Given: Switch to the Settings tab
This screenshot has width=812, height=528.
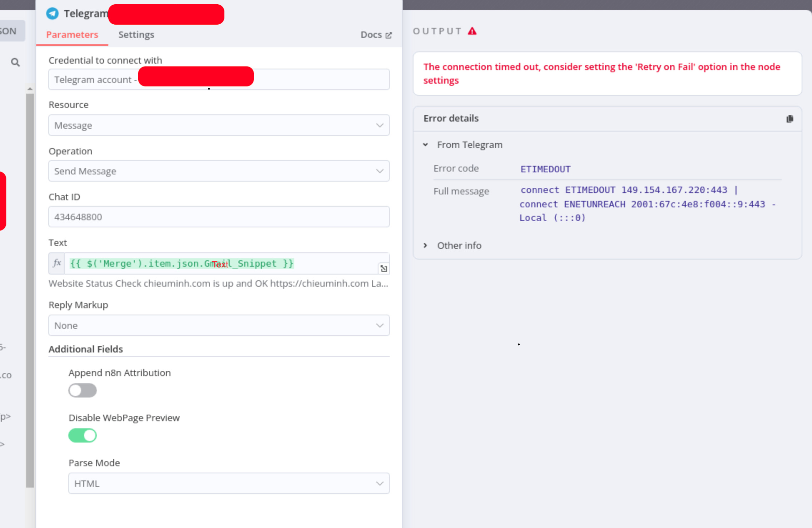Looking at the screenshot, I should pyautogui.click(x=136, y=35).
